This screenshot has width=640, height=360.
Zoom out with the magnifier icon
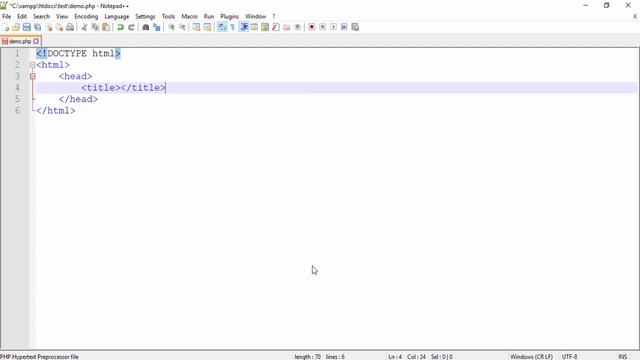[182, 27]
